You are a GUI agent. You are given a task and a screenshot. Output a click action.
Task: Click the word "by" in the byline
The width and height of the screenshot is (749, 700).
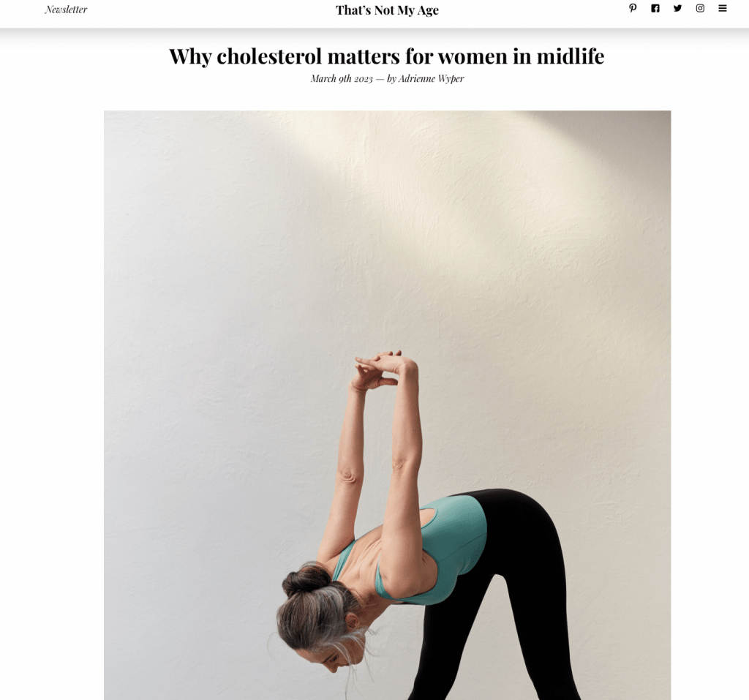(x=391, y=79)
